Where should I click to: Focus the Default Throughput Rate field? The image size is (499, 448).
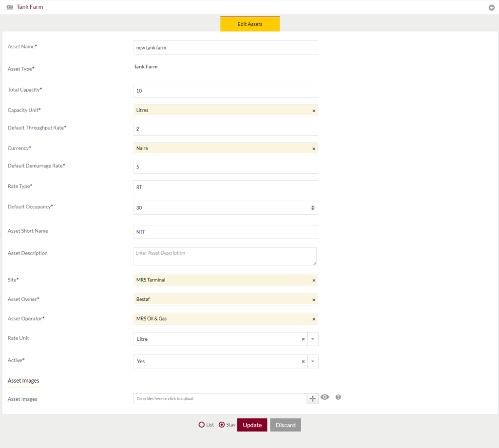point(226,129)
